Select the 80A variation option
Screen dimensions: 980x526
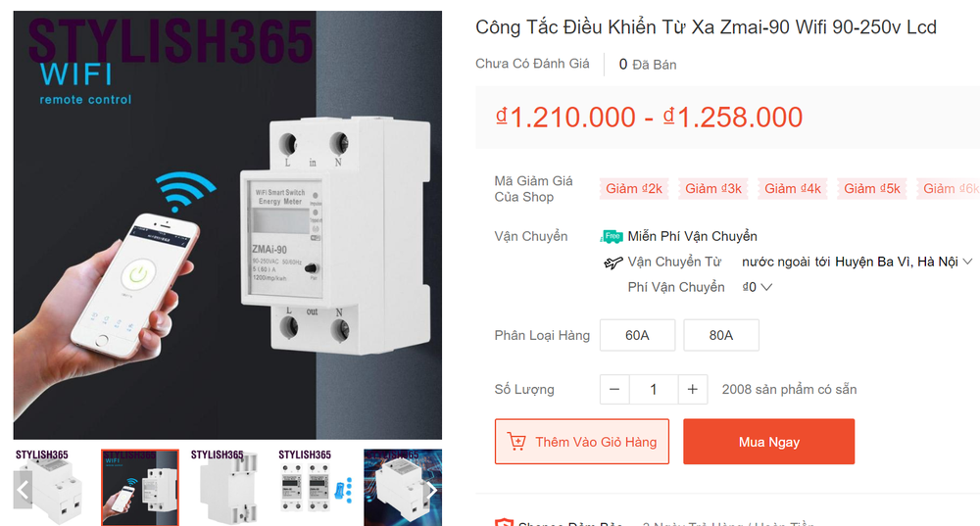(721, 335)
